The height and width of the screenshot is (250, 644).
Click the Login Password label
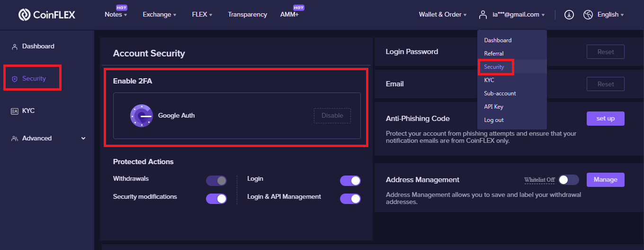click(412, 52)
